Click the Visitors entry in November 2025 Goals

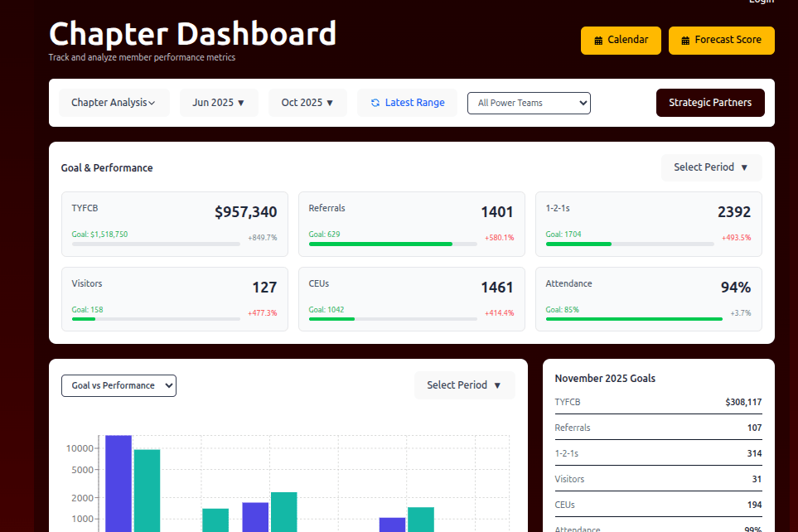click(x=658, y=479)
